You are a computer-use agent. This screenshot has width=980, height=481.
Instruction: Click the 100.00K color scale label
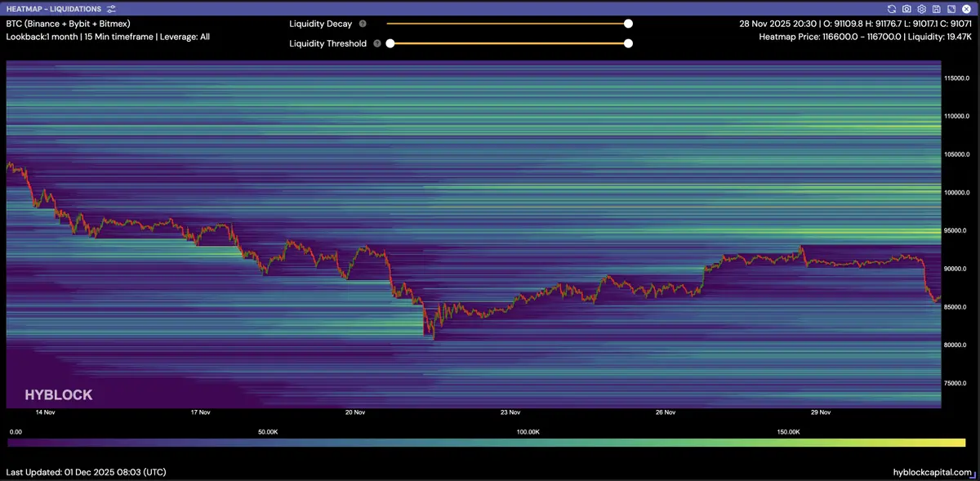528,431
